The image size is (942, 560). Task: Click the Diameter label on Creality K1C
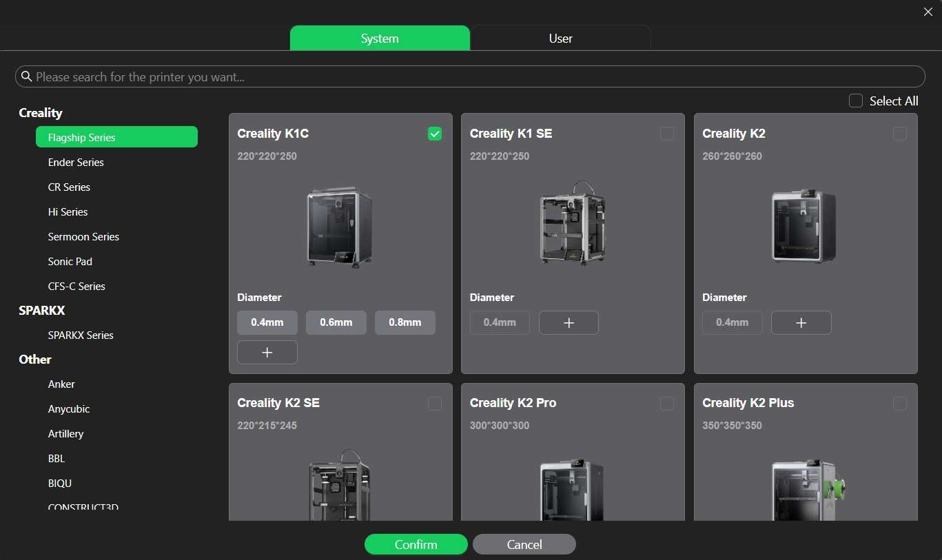(x=259, y=298)
